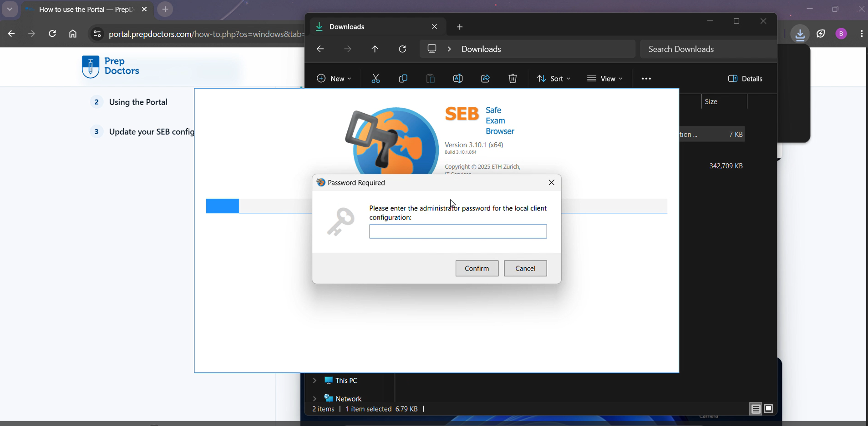Viewport: 868px width, 426px height.
Task: Open a new browser tab
Action: point(165,10)
